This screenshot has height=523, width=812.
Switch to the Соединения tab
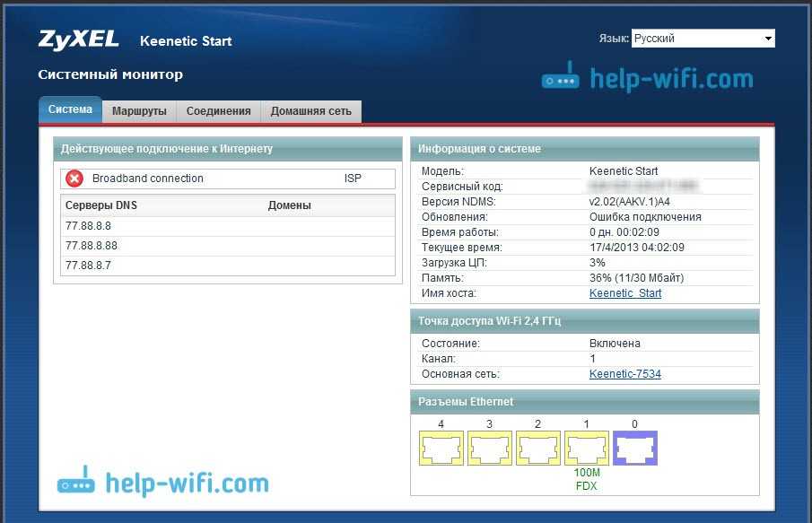[x=218, y=111]
